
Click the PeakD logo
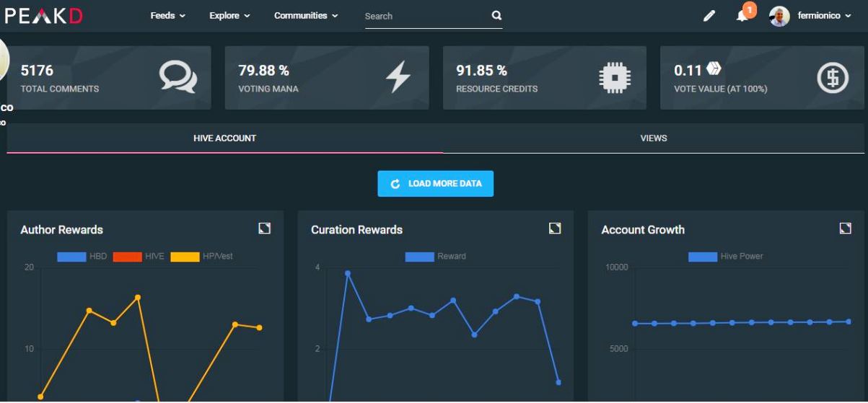coord(44,16)
